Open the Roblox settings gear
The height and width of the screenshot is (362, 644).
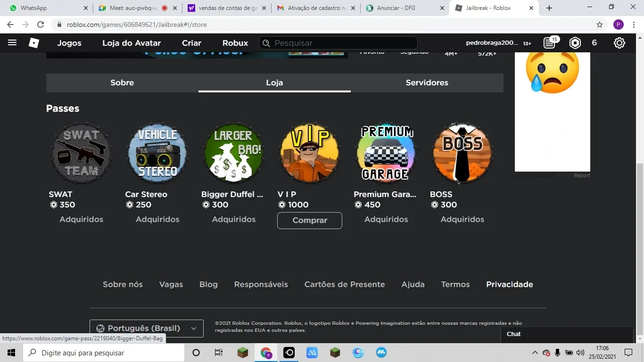click(x=619, y=43)
